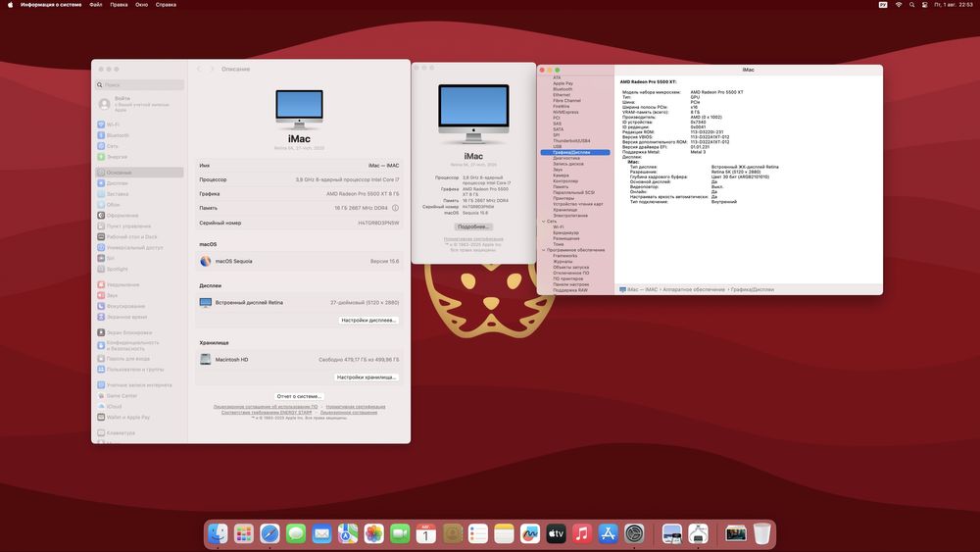Click Настройки хранилища button
Screen dimensions: 980x552
tap(367, 376)
